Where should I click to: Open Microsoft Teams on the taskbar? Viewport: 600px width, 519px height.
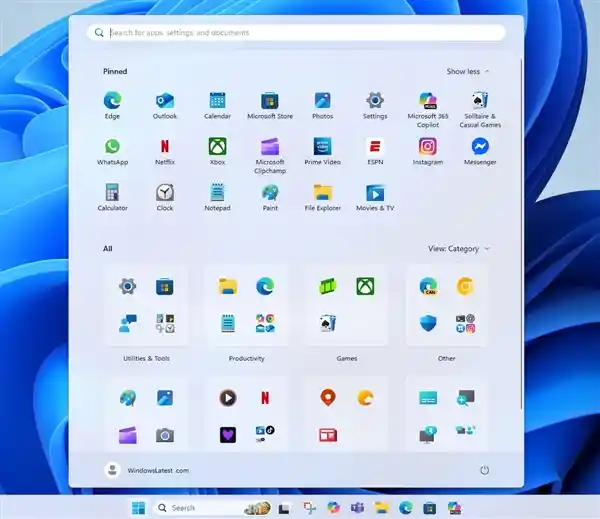357,508
